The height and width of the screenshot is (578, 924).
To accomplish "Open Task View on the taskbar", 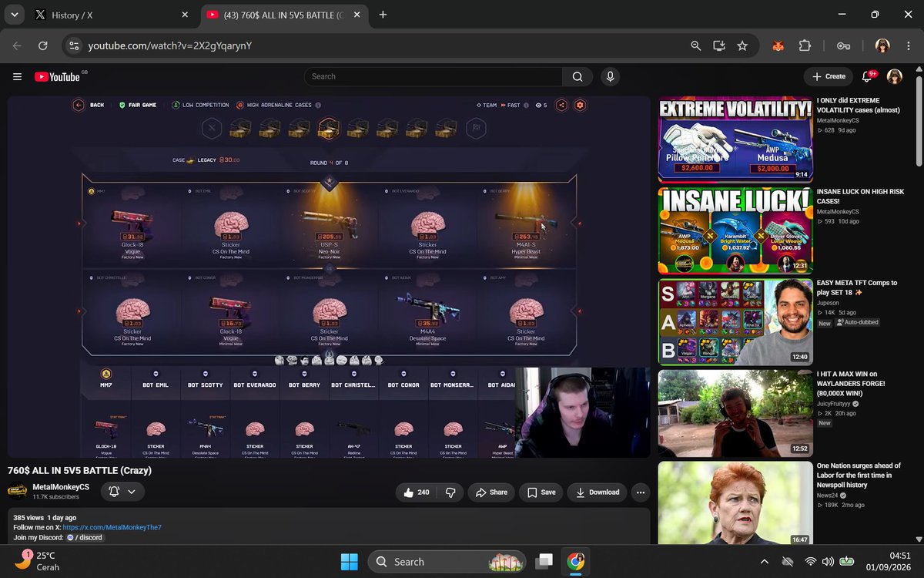I will [x=544, y=561].
